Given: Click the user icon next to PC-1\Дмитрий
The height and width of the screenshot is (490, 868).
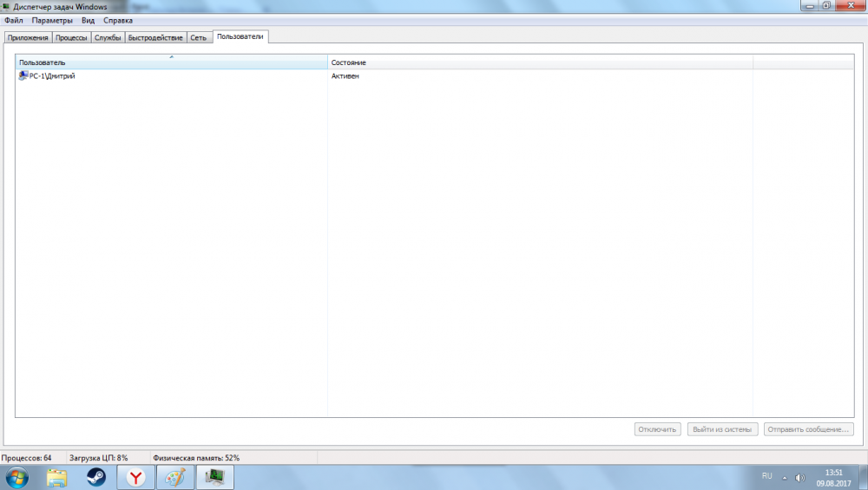Looking at the screenshot, I should pos(23,76).
